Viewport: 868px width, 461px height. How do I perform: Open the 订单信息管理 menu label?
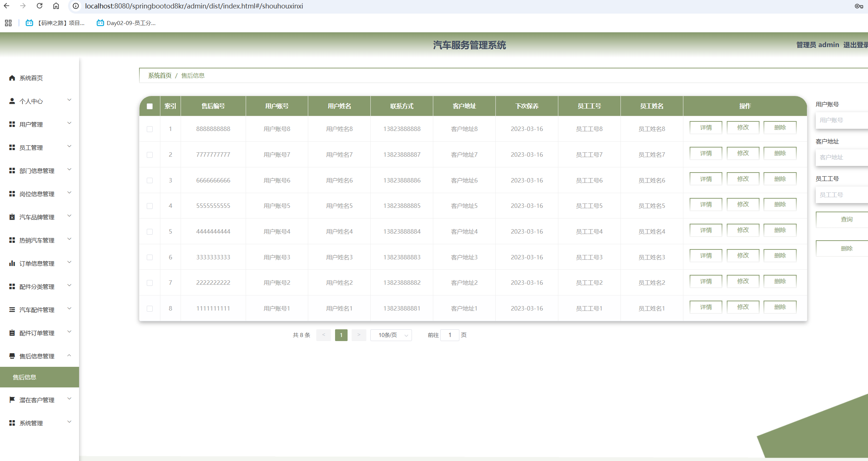pos(37,263)
